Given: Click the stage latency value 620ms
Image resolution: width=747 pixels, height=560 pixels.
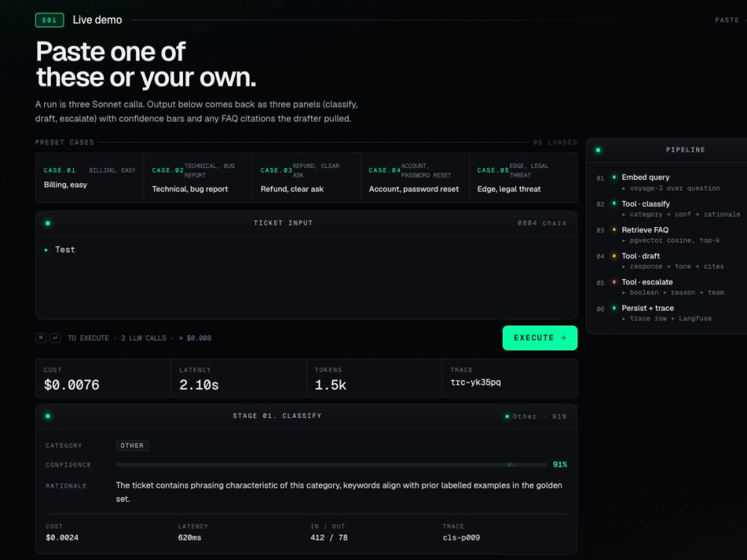Looking at the screenshot, I should tap(190, 538).
